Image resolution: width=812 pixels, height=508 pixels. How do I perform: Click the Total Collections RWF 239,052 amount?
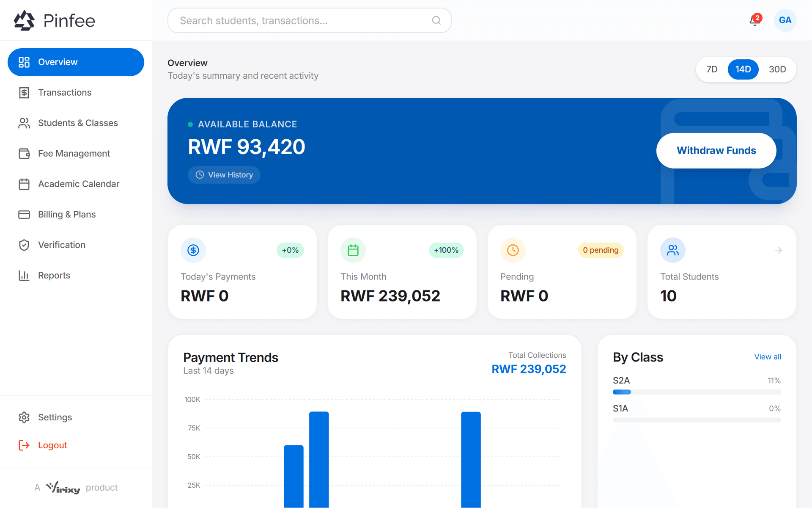(x=529, y=369)
